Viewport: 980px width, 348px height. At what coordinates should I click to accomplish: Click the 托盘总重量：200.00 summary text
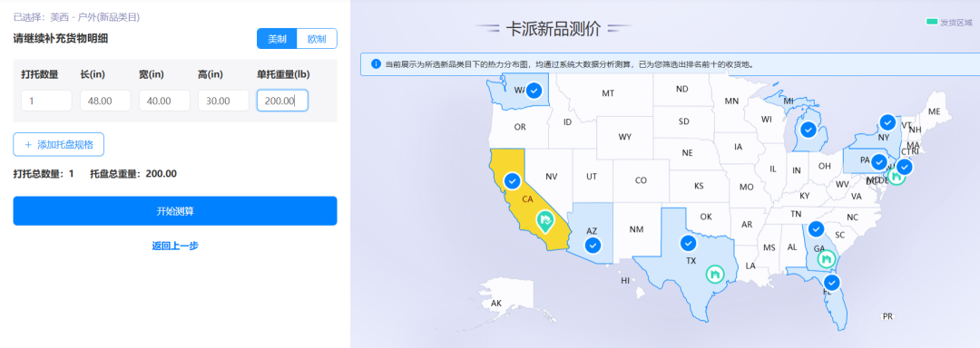[133, 173]
